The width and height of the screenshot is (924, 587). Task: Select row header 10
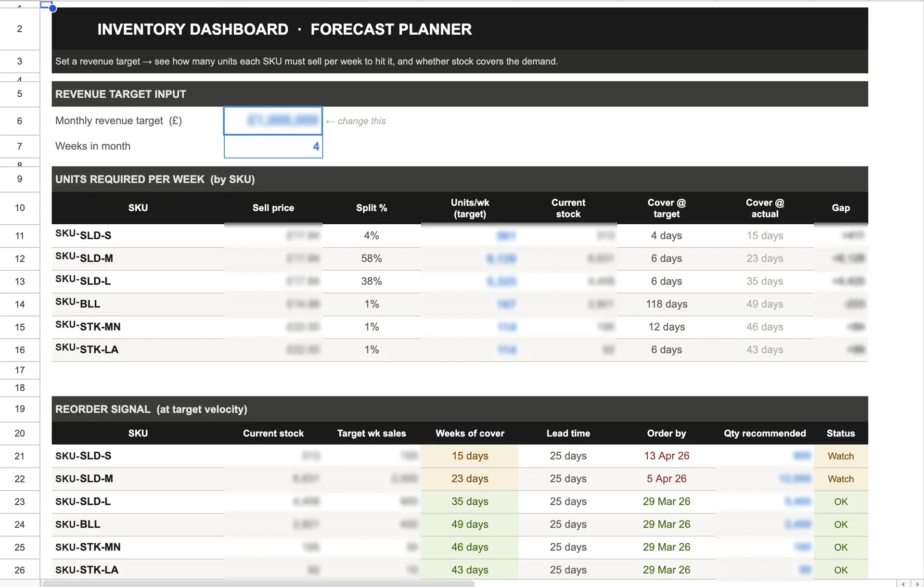[x=20, y=208]
